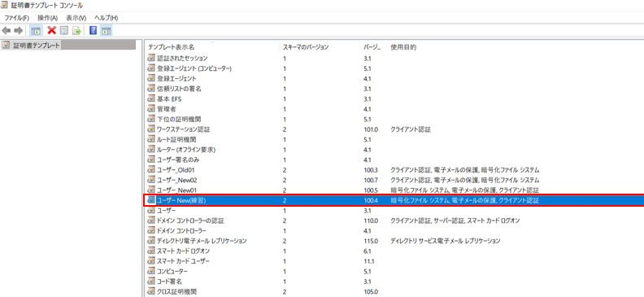Click version value 11.1
Screen dimensions: 644x297
tap(368, 261)
